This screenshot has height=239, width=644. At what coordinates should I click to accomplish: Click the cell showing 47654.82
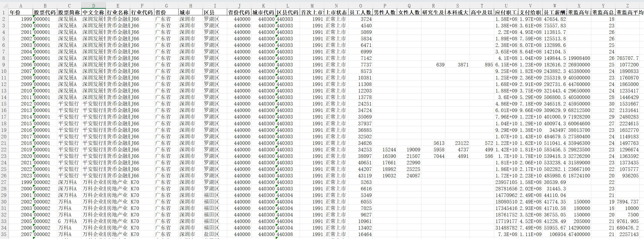555,19
